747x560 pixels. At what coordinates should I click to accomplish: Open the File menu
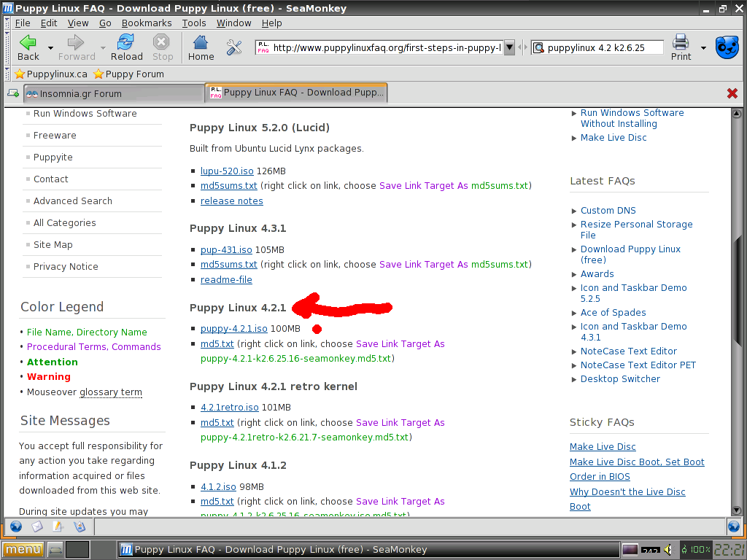23,23
